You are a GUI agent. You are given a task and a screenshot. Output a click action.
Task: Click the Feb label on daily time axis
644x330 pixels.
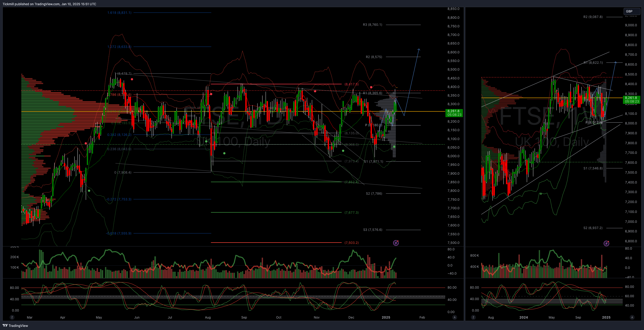click(x=422, y=317)
